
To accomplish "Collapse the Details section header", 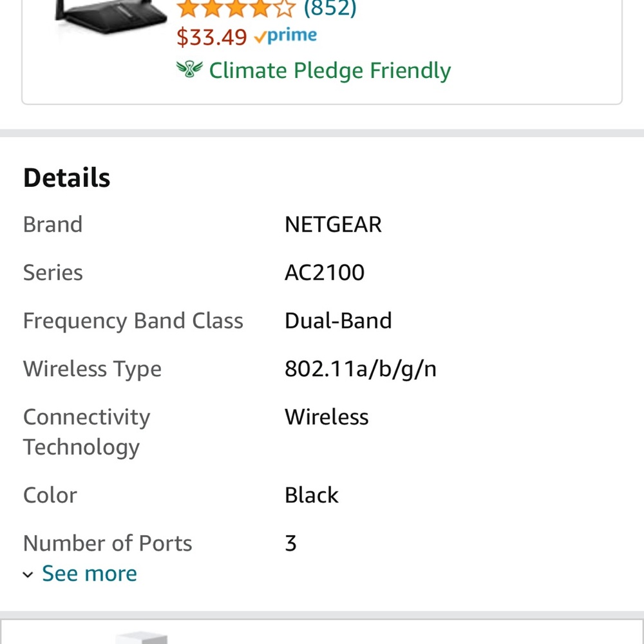I will pyautogui.click(x=66, y=177).
